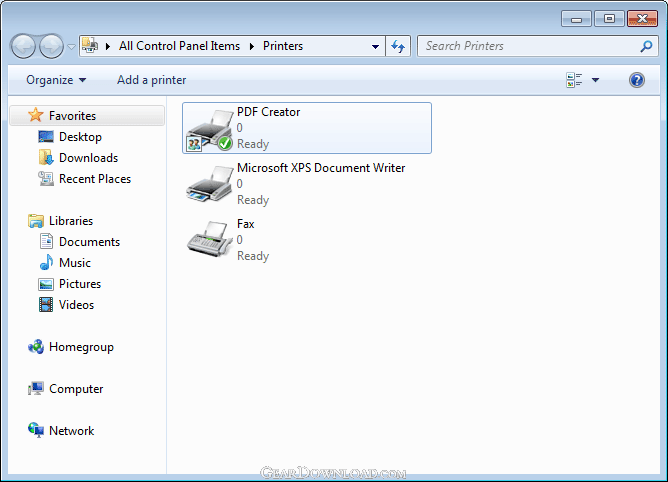Open Recent Places label
The height and width of the screenshot is (482, 668).
point(95,179)
